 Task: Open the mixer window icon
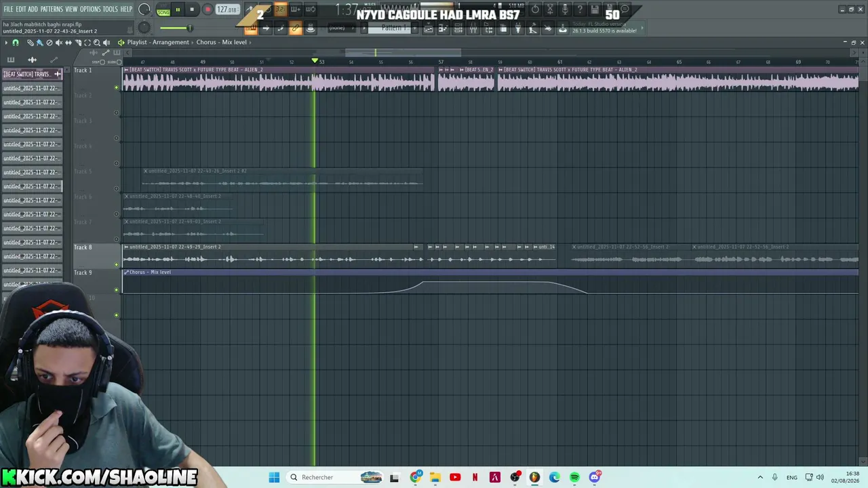(x=473, y=28)
